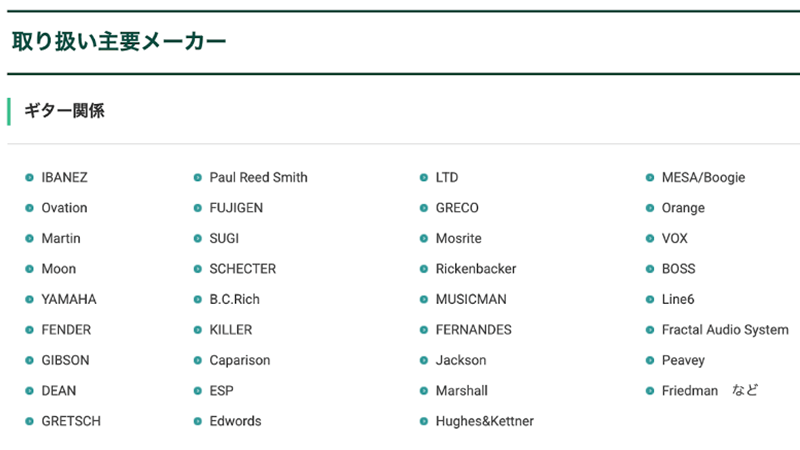The height and width of the screenshot is (450, 800).
Task: Click the bullet icon beside Friedman
Action: tap(649, 391)
